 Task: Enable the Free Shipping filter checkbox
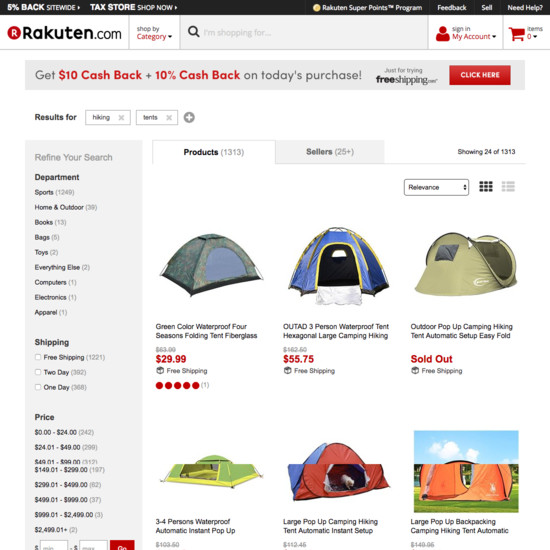(38, 357)
